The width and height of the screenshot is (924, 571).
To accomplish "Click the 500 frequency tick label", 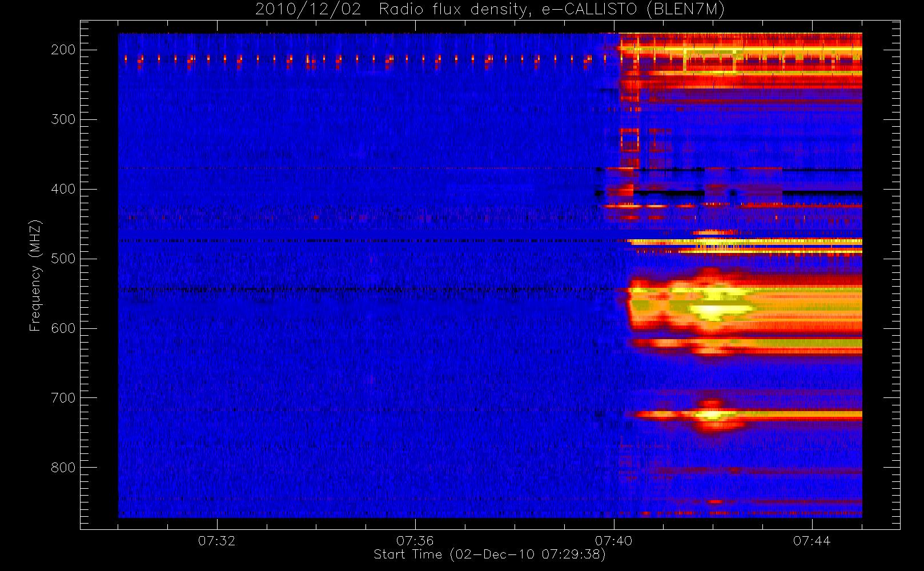I will [63, 259].
